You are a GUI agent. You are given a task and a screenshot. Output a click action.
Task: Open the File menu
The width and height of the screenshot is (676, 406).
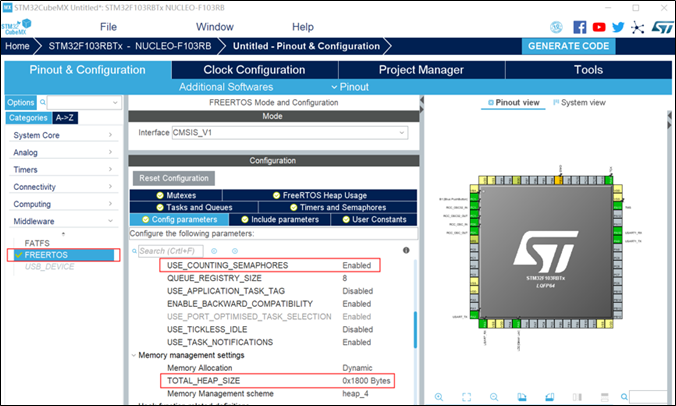[108, 27]
